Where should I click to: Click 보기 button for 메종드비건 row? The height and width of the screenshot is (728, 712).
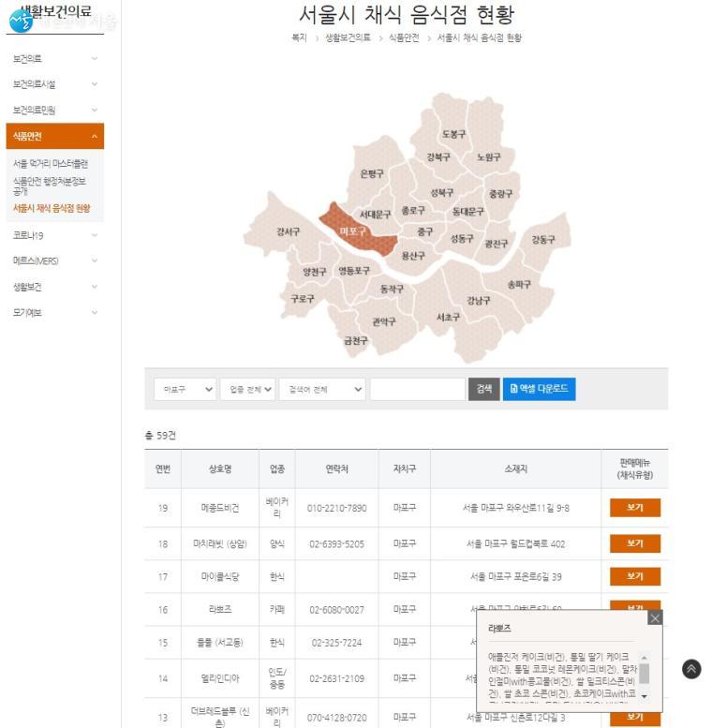click(634, 508)
